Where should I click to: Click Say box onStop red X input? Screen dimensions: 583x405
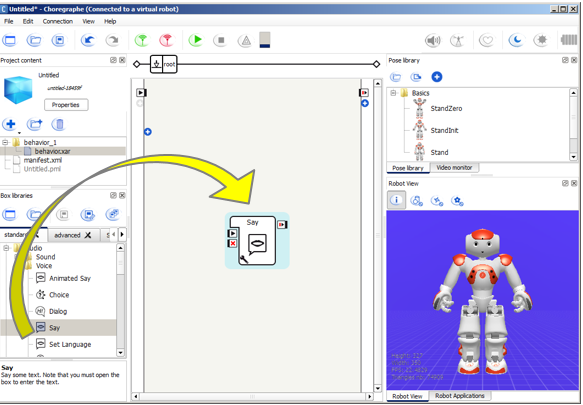[x=232, y=244]
